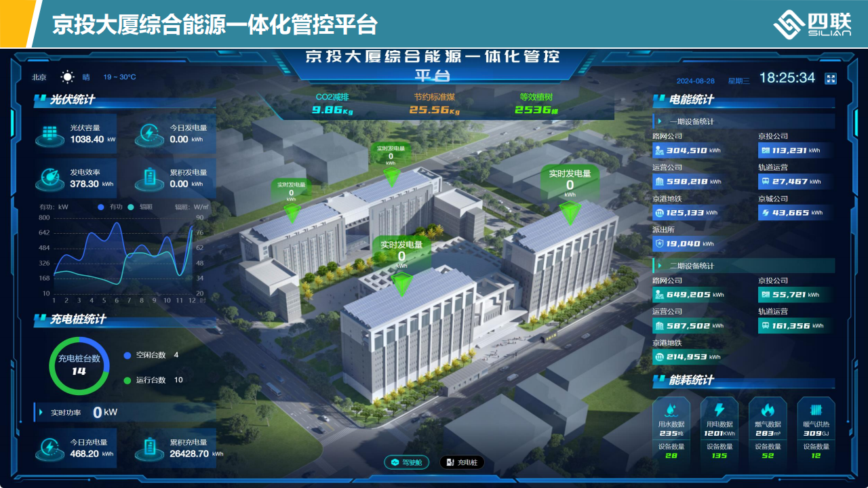Click the phase-two 运营公司 icon with 587,502
Screen dimensions: 868x488
658,326
